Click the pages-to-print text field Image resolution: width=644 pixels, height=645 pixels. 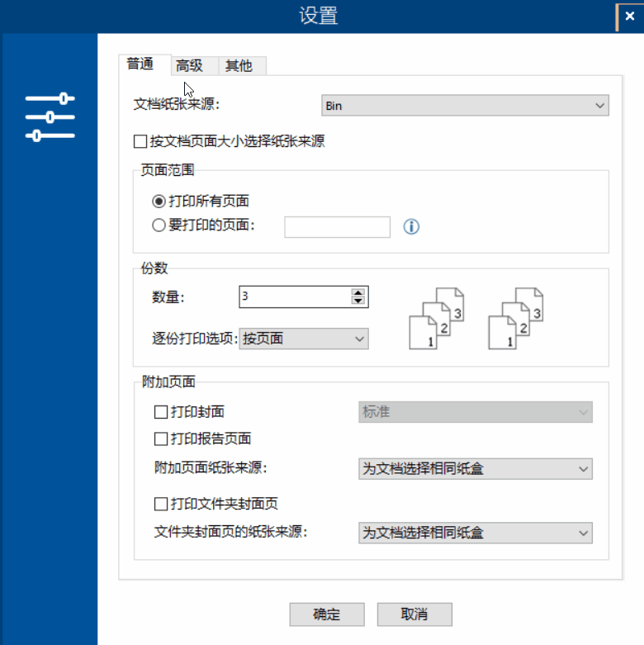(x=337, y=227)
